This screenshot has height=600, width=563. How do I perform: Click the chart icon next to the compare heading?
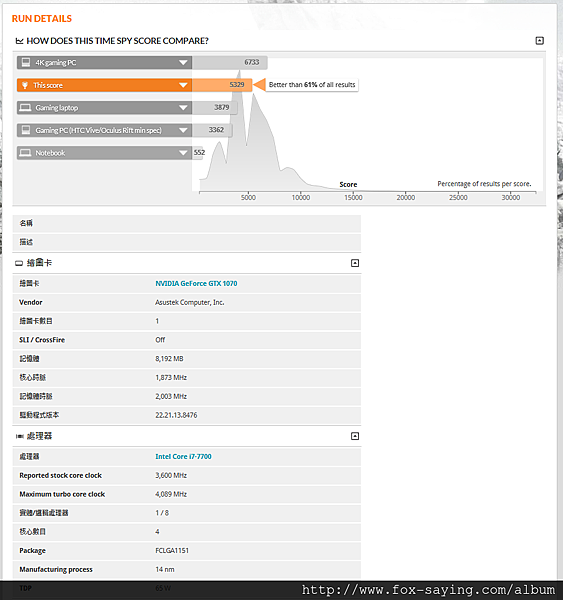tap(19, 41)
